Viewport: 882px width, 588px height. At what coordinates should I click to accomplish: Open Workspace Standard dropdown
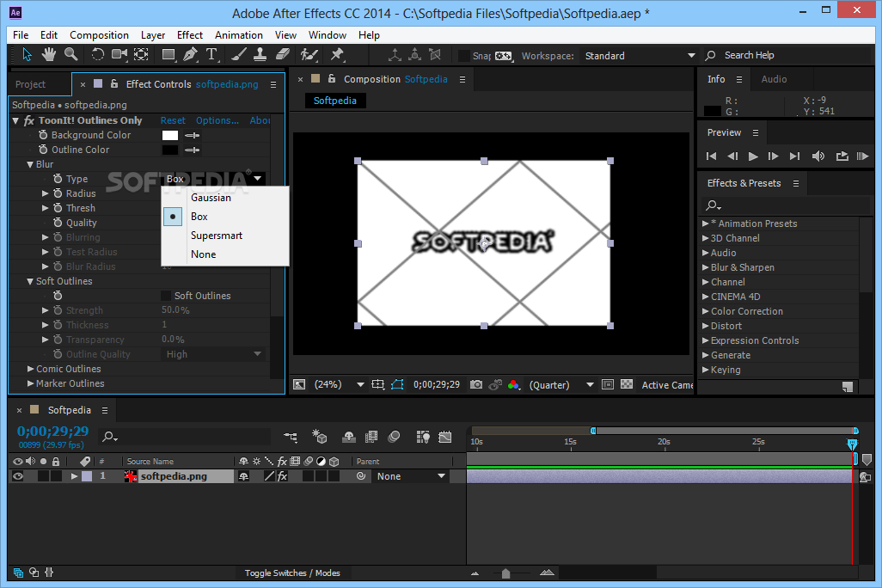point(639,56)
